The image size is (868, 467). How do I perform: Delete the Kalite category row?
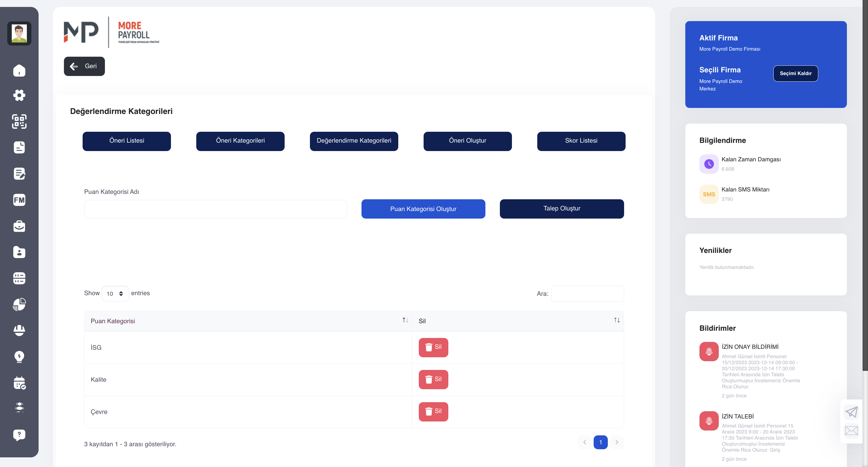click(x=433, y=379)
